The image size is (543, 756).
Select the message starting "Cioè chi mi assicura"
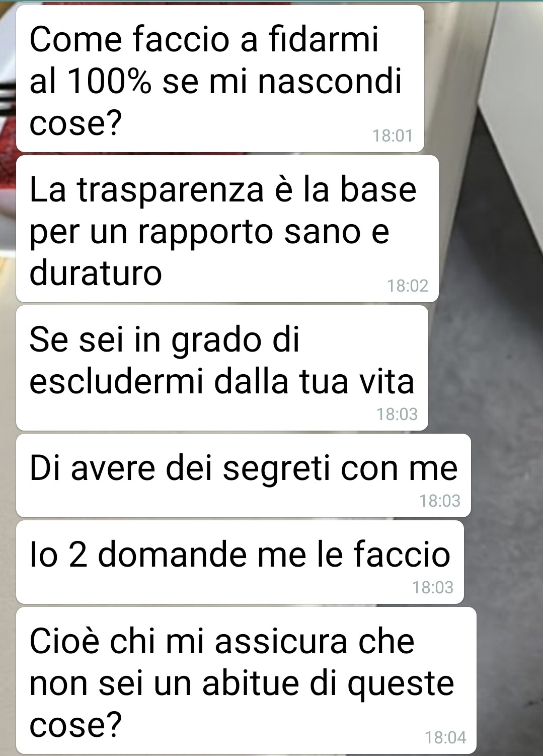pos(246,680)
